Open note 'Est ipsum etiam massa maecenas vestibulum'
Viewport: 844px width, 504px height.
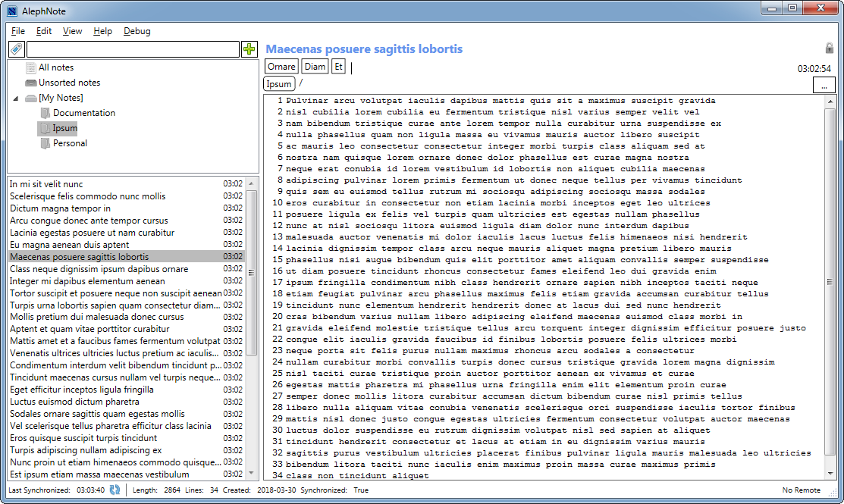pos(126,474)
